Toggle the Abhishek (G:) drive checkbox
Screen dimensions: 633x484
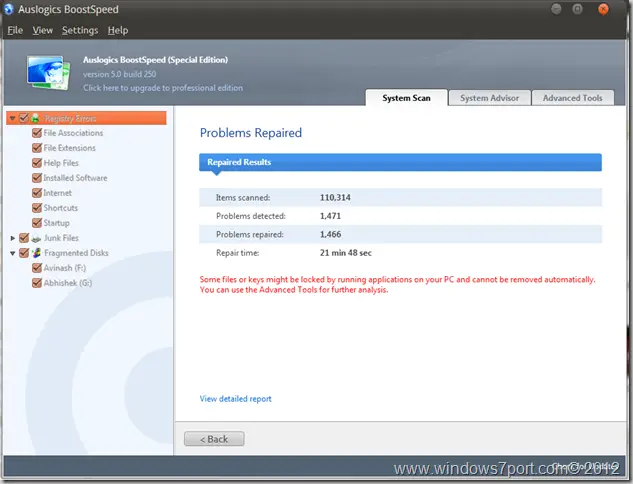(x=37, y=283)
